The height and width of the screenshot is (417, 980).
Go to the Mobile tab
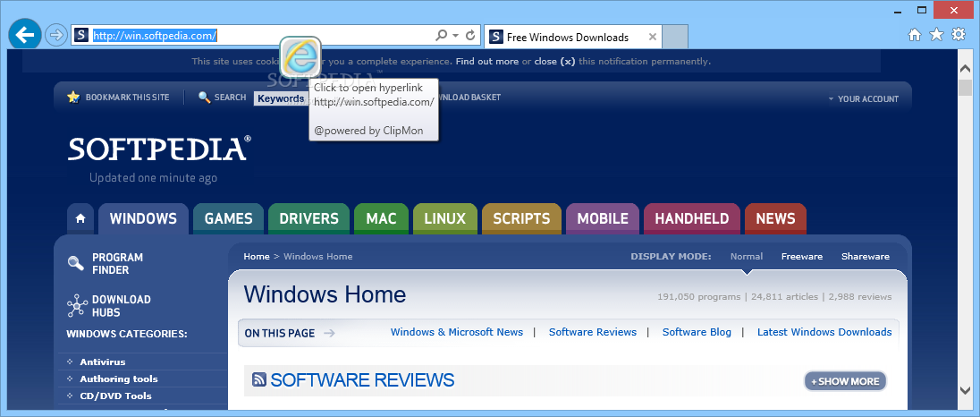click(x=603, y=219)
